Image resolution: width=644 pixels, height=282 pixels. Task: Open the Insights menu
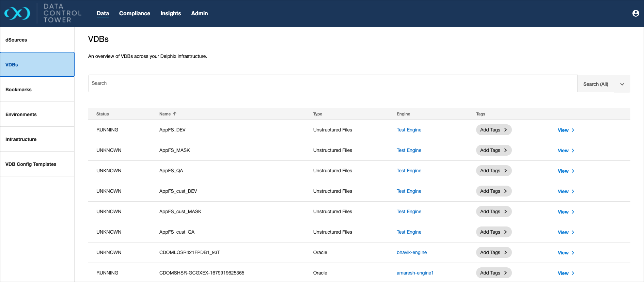point(171,13)
